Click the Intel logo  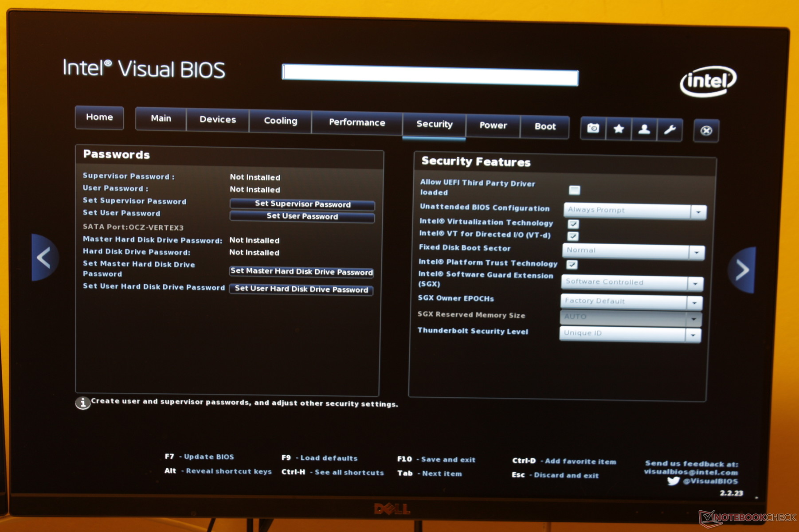pos(708,81)
